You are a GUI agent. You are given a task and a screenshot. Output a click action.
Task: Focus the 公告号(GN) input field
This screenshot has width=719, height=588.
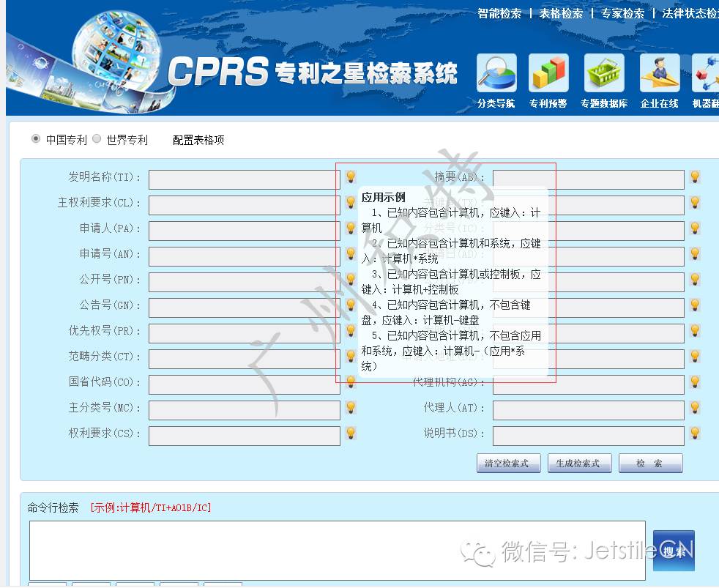245,308
